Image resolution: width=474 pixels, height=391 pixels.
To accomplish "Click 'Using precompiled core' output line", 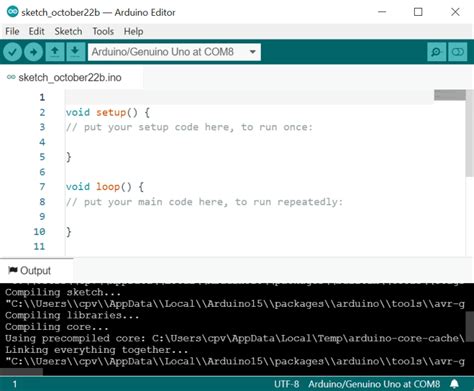I will [234, 339].
